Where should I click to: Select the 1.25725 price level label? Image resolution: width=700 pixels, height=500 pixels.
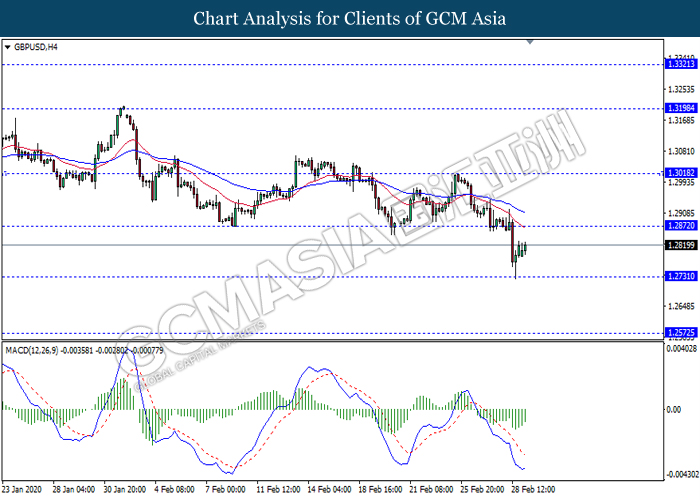[x=680, y=333]
